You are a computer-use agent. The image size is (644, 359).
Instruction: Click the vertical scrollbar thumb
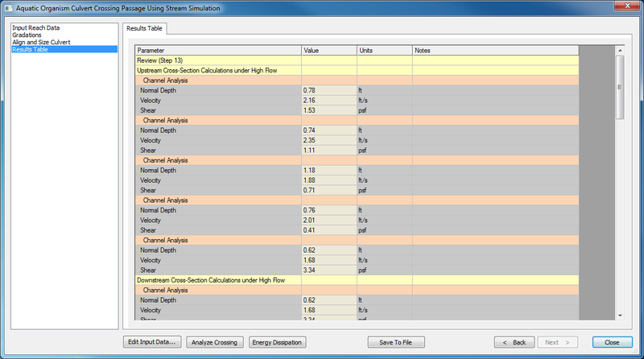(620, 87)
